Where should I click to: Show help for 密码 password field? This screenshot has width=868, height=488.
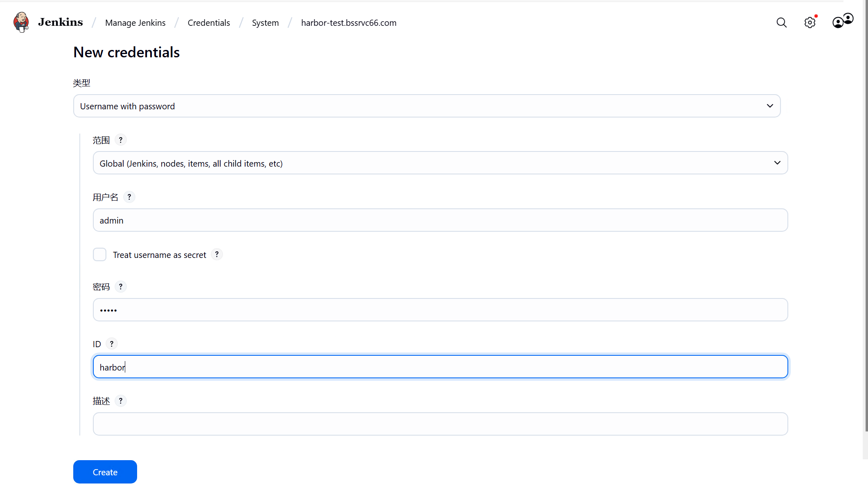point(120,287)
